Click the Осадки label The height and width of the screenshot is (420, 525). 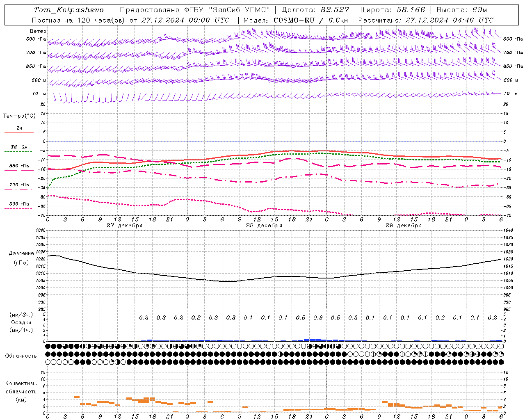(21, 322)
